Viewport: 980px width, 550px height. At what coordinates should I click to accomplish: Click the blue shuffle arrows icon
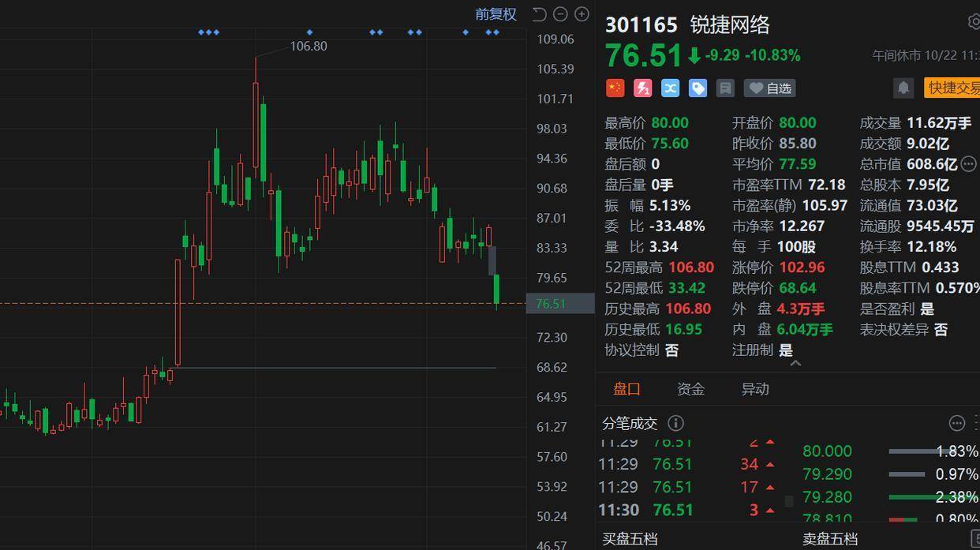[x=670, y=88]
